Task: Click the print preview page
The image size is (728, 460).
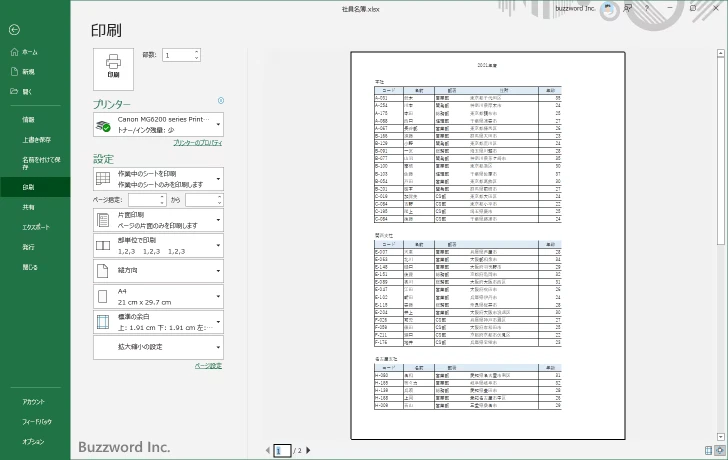Action: [x=488, y=246]
